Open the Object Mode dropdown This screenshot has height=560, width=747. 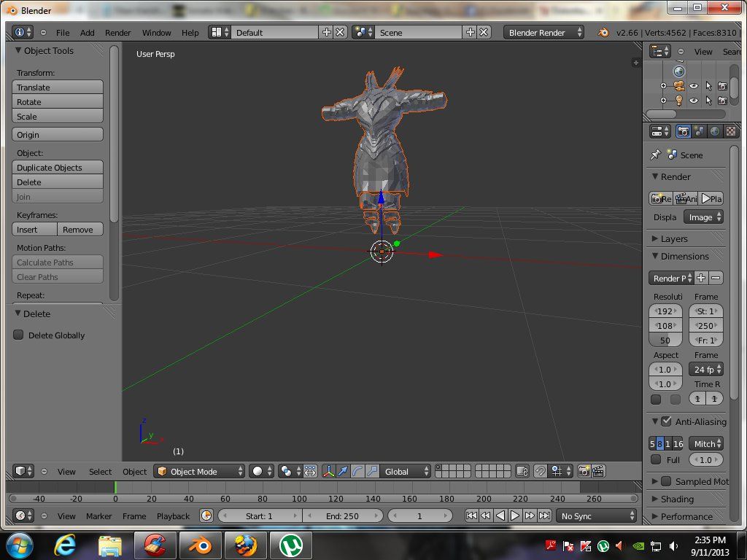199,471
